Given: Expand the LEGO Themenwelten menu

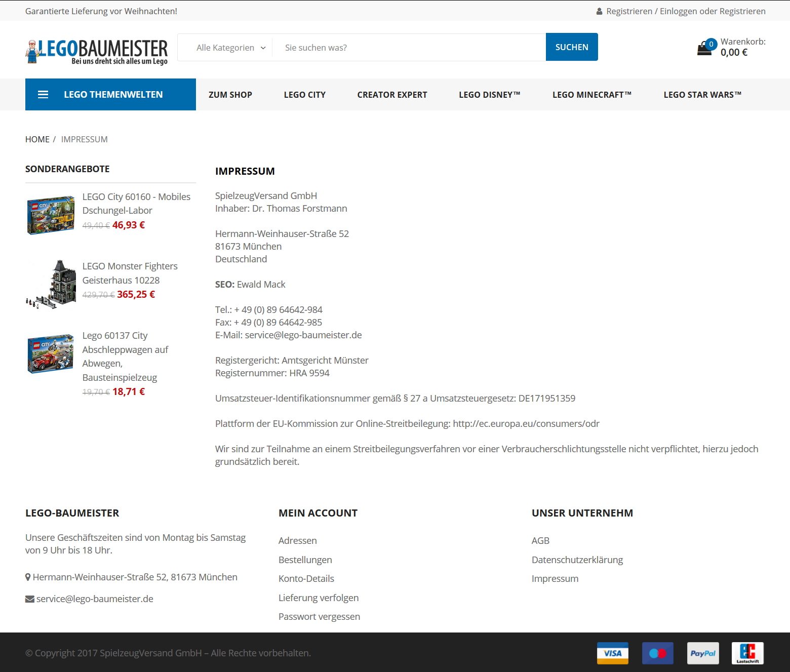Looking at the screenshot, I should [110, 95].
